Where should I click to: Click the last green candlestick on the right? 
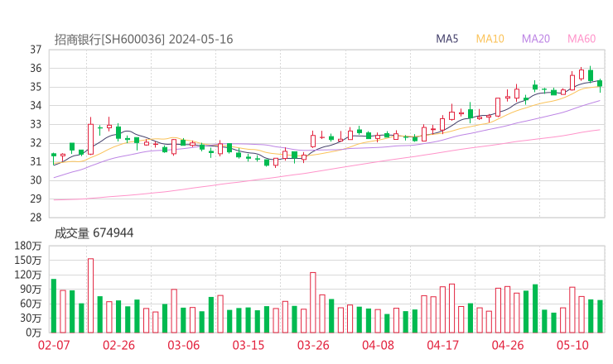click(x=600, y=84)
